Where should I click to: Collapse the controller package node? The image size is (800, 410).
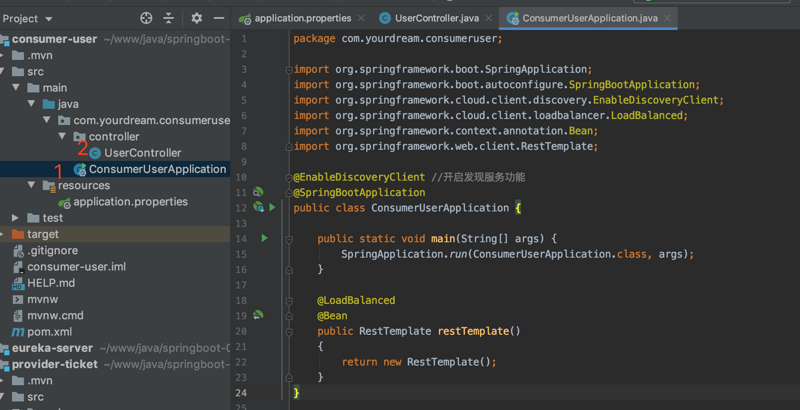(62, 137)
